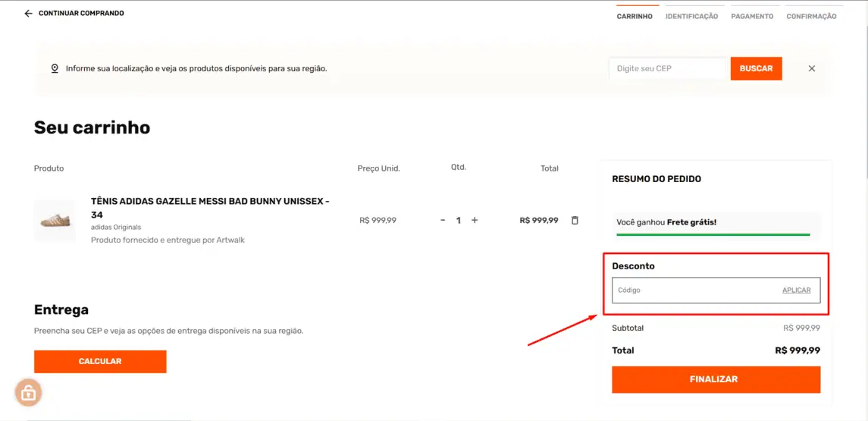Click the Subtotal label
868x421 pixels.
click(x=628, y=328)
